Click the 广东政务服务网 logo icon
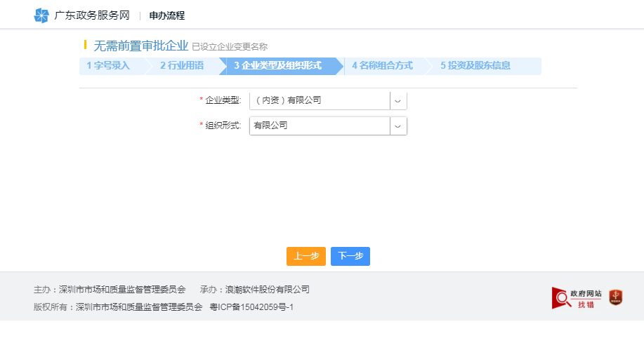The image size is (644, 343). click(x=41, y=15)
